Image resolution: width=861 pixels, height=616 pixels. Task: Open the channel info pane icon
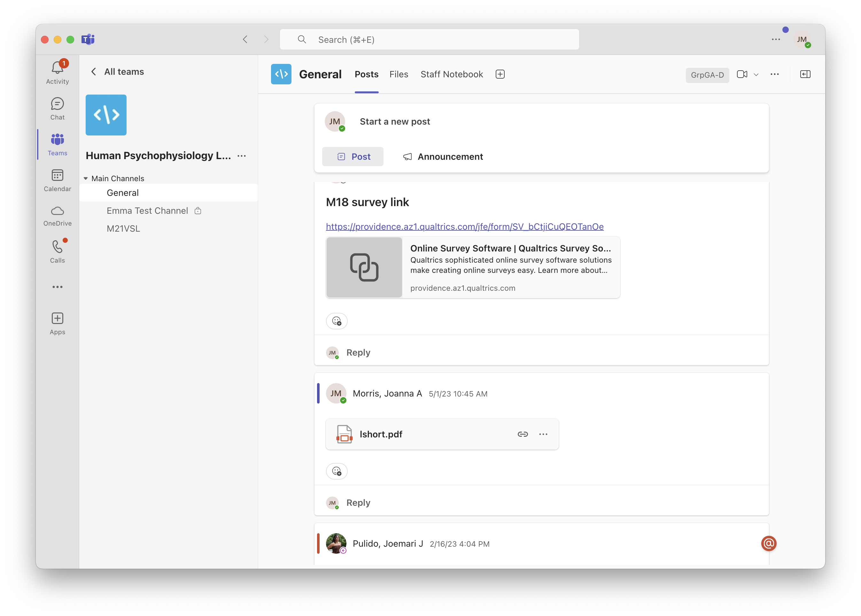[x=805, y=74]
